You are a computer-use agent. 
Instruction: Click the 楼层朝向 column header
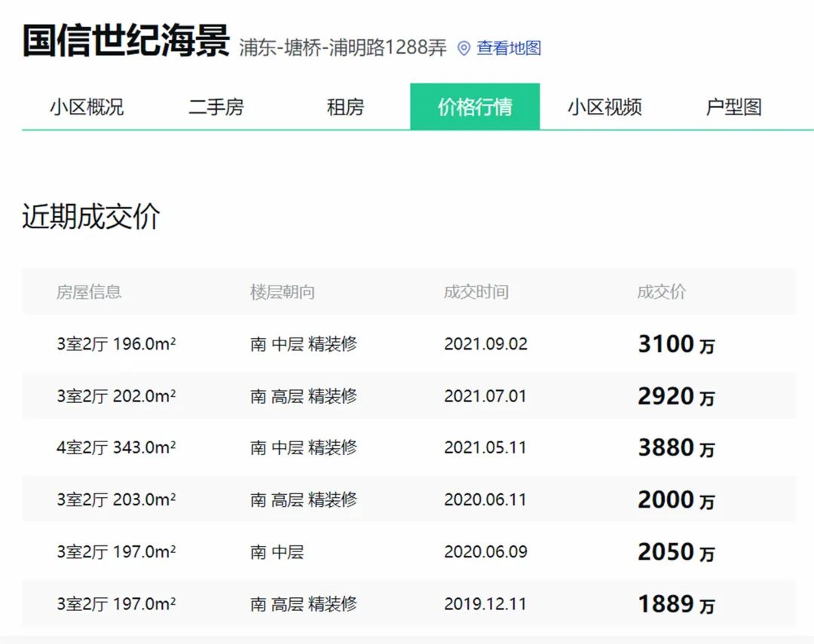pos(283,291)
